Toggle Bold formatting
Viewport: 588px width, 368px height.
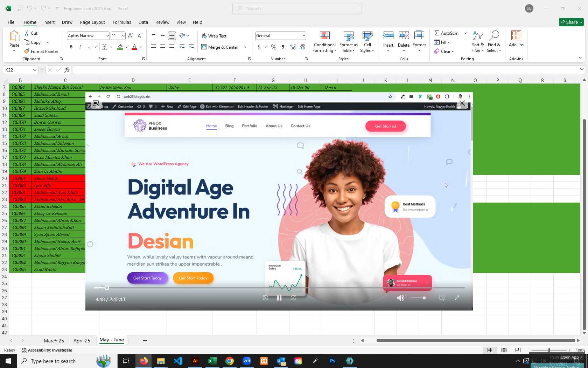tap(71, 47)
